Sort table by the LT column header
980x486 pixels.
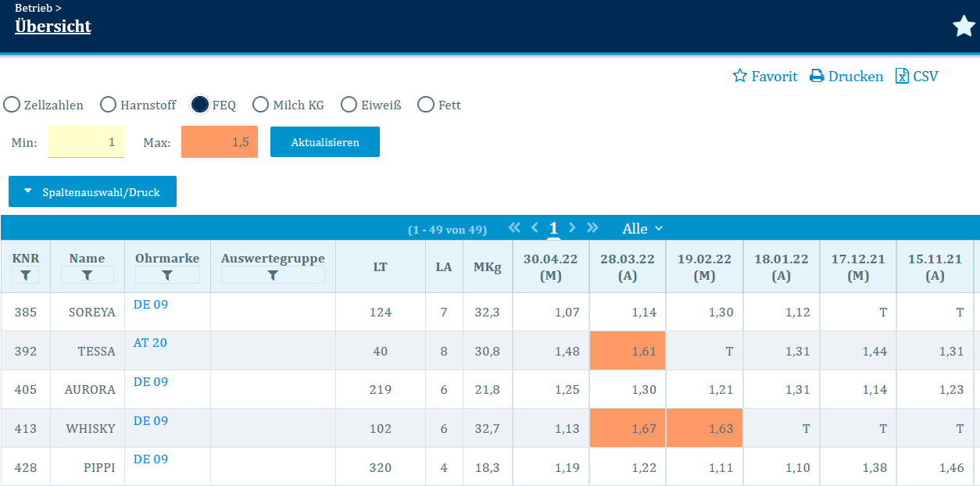[380, 266]
